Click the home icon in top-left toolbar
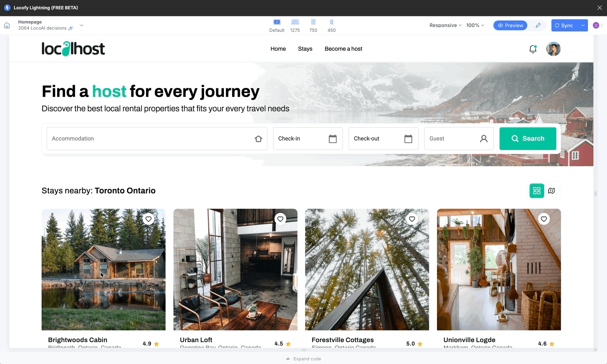 pos(7,26)
